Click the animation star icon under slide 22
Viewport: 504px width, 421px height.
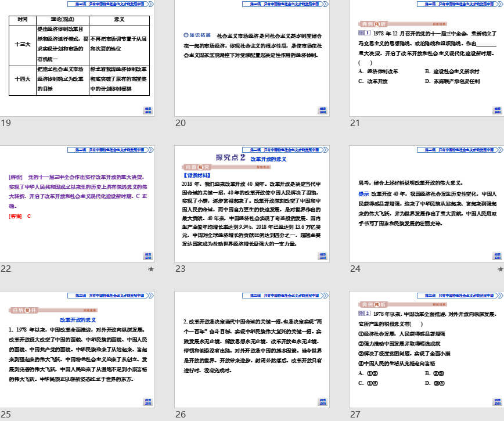(151, 269)
